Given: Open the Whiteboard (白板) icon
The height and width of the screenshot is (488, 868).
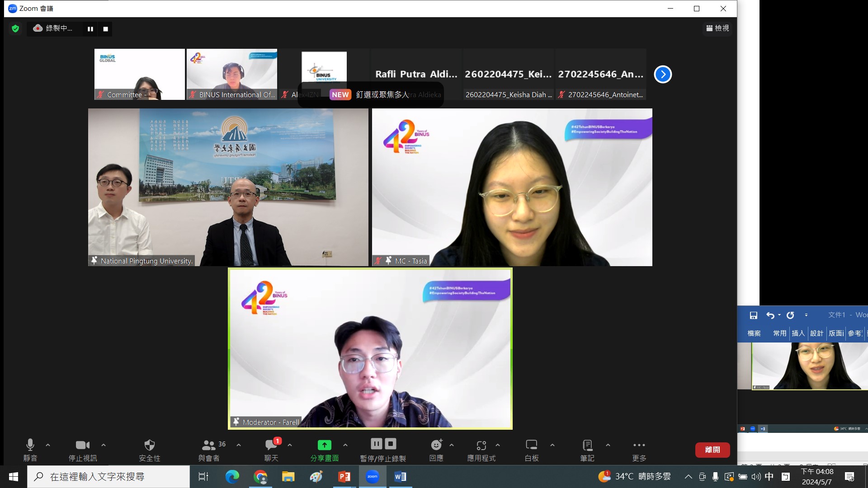Looking at the screenshot, I should point(532,445).
